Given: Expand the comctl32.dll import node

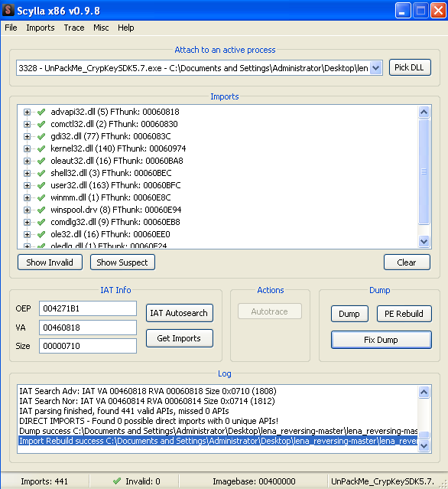Looking at the screenshot, I should pyautogui.click(x=27, y=124).
